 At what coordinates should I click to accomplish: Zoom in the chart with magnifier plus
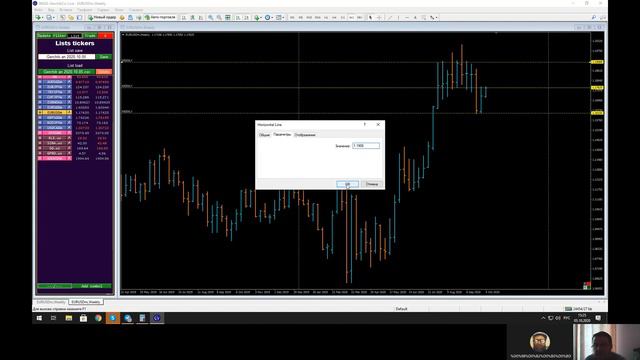[211, 18]
